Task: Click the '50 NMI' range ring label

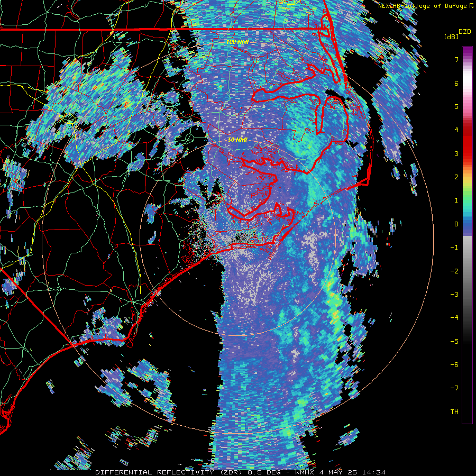Action: point(237,140)
